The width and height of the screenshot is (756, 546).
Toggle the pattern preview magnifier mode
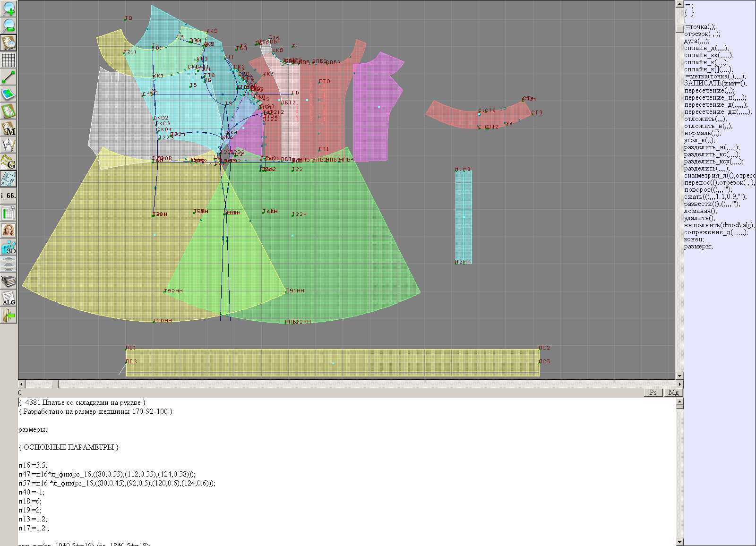coord(9,43)
